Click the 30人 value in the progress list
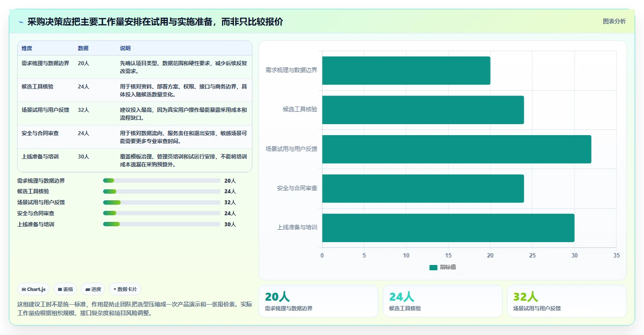 (x=230, y=225)
